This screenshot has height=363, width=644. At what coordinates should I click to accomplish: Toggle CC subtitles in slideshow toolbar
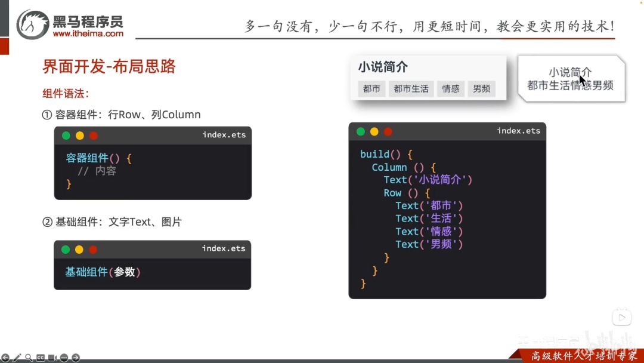(41, 358)
